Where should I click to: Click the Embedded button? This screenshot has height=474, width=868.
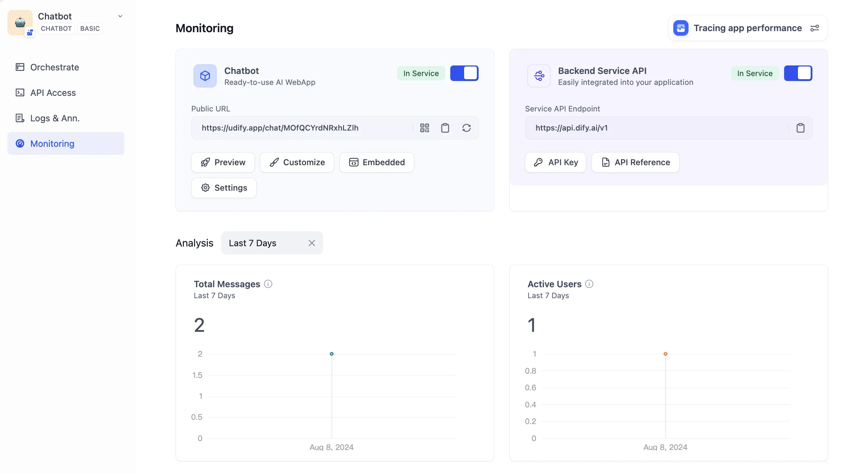point(377,162)
